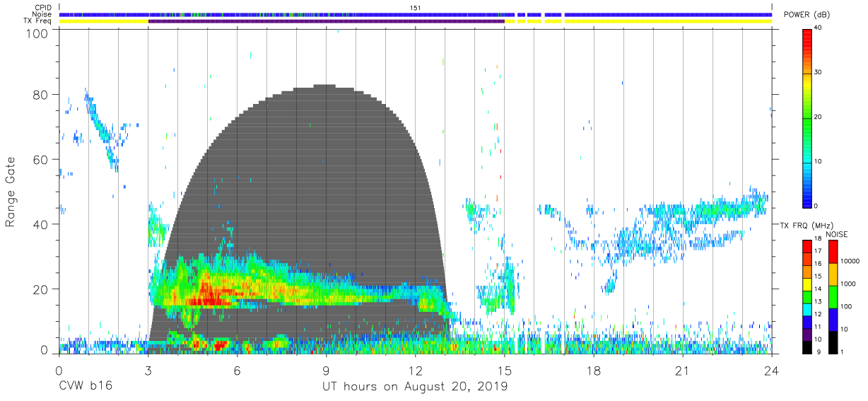Click the UT hours axis tick '24'

pyautogui.click(x=772, y=370)
